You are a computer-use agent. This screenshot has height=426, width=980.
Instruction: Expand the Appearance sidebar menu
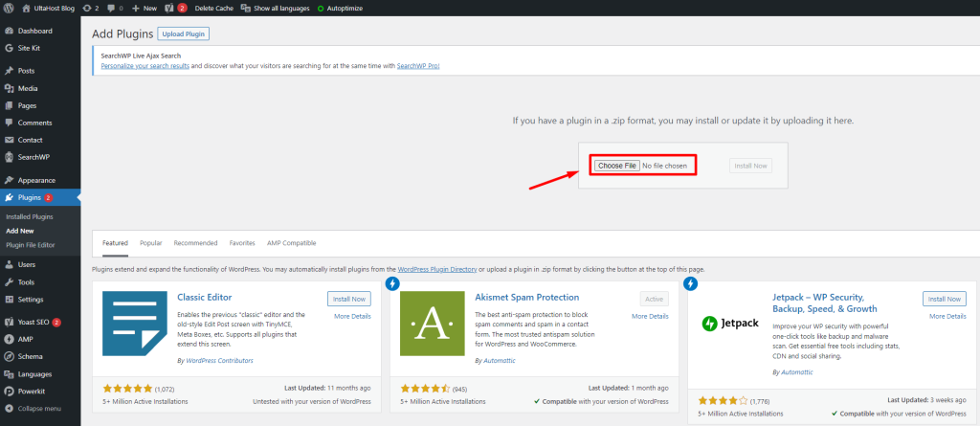coord(36,180)
